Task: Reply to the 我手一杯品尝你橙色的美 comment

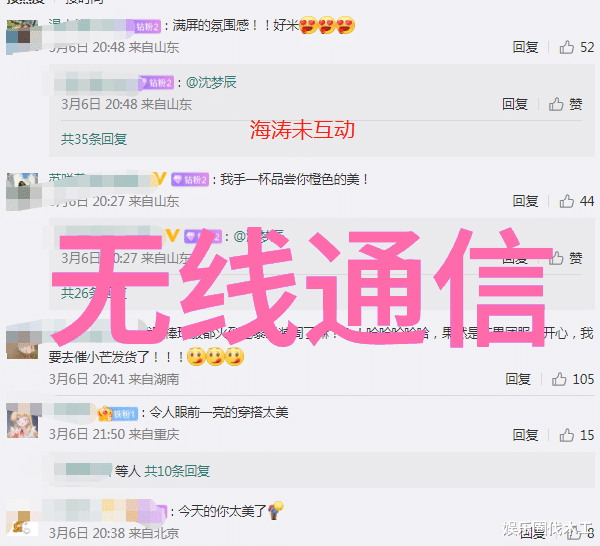Action: (x=525, y=201)
